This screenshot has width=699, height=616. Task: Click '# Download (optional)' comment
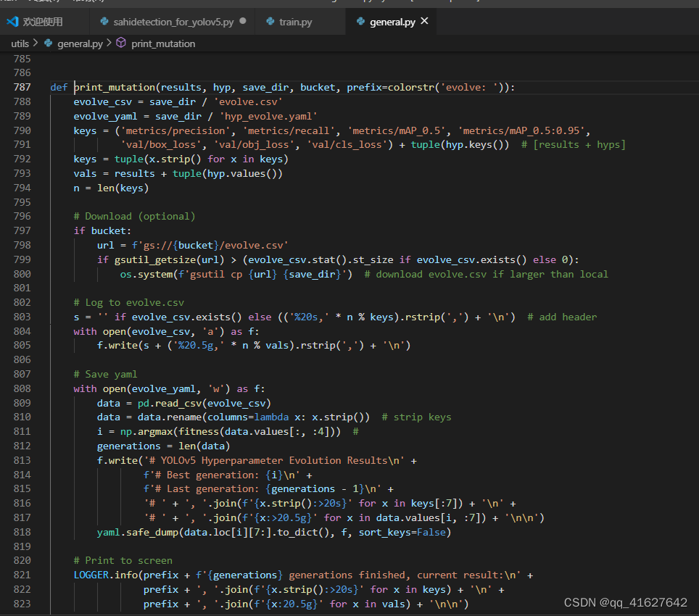134,217
